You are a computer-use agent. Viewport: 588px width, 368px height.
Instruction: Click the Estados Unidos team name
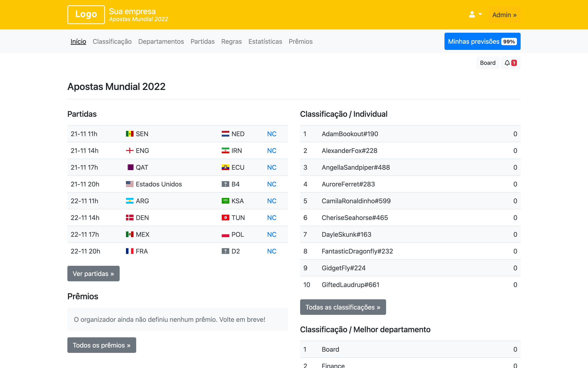(159, 184)
